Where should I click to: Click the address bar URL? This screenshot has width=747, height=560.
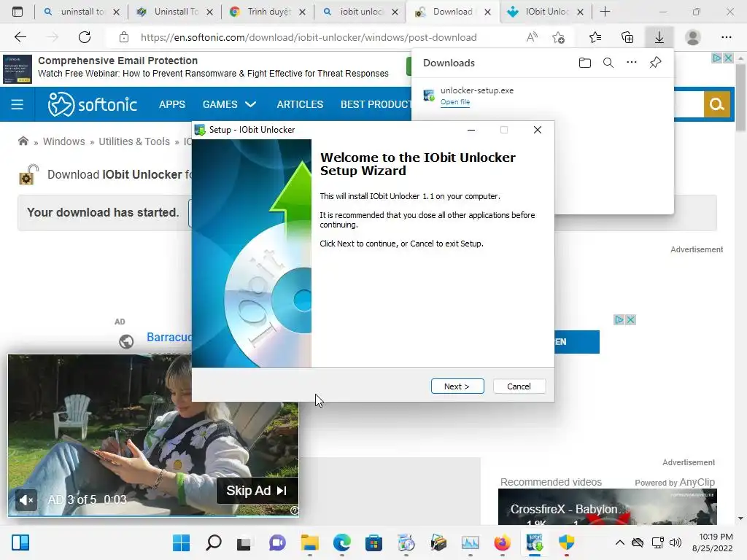pos(309,37)
